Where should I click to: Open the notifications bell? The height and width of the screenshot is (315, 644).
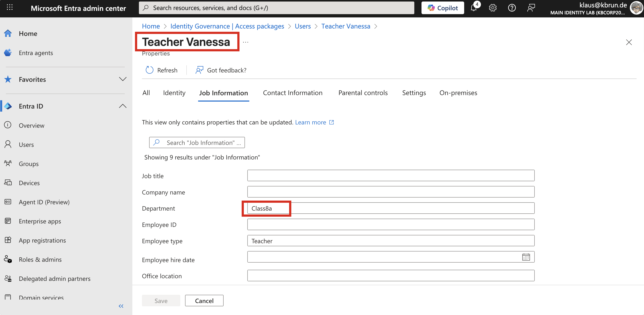(474, 8)
